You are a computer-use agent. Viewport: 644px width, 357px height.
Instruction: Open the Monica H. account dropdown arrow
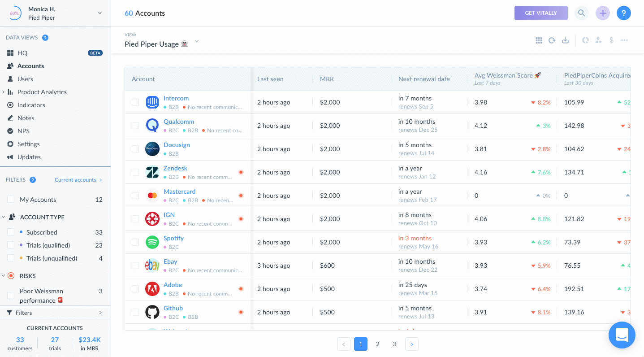100,13
